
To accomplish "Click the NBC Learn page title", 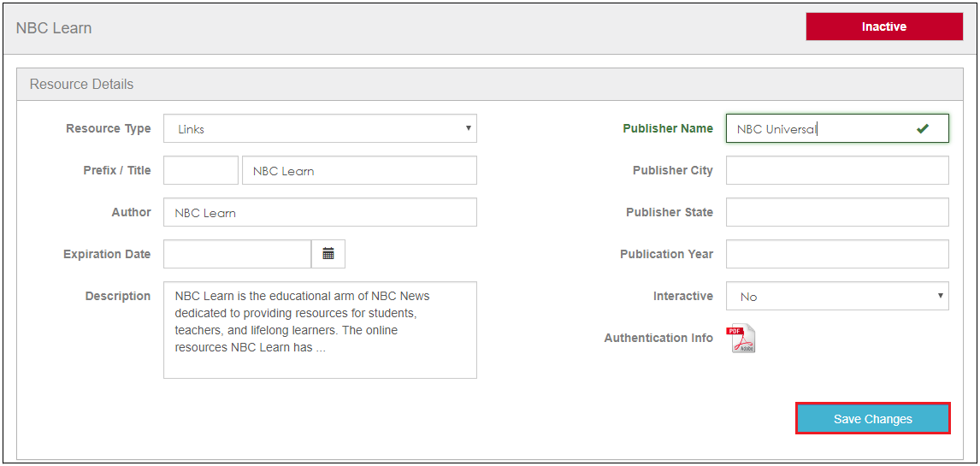I will 54,28.
